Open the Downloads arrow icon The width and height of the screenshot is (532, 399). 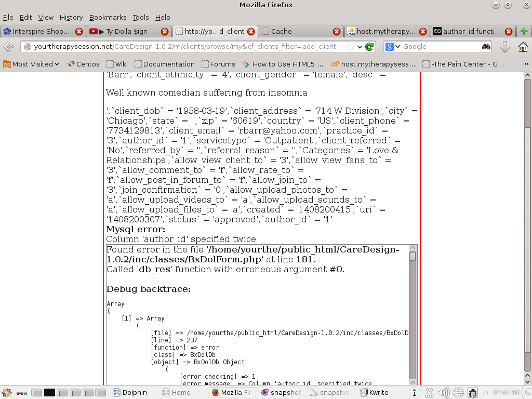click(x=504, y=47)
